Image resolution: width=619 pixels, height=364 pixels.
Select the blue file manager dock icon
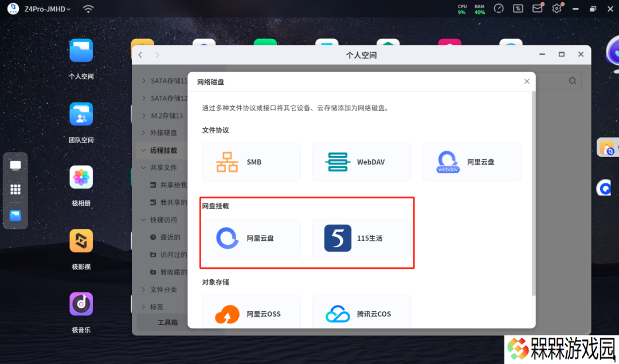tap(15, 216)
